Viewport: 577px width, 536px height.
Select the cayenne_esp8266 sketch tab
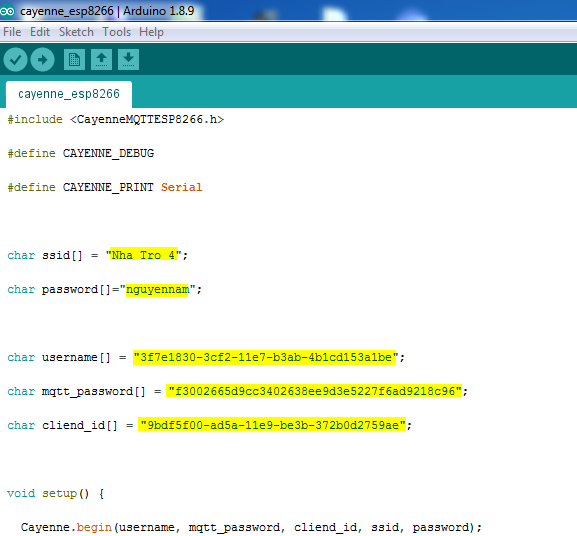[x=69, y=94]
